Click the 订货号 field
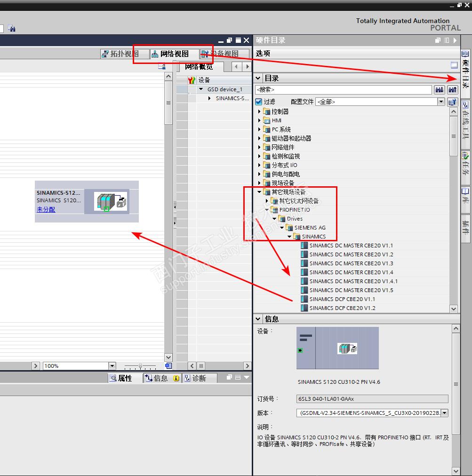This screenshot has width=472, height=476. 372,398
